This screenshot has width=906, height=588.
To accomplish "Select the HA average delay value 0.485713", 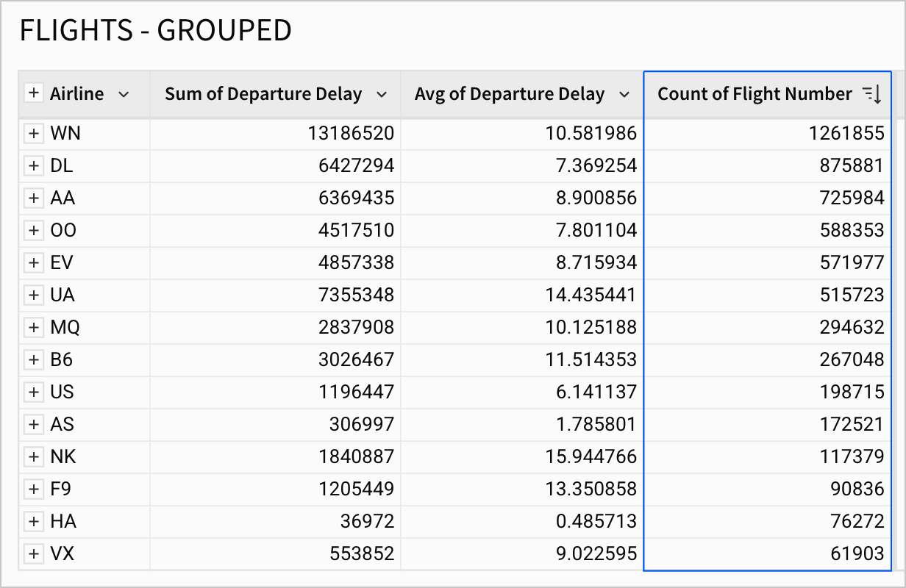I will pos(594,522).
